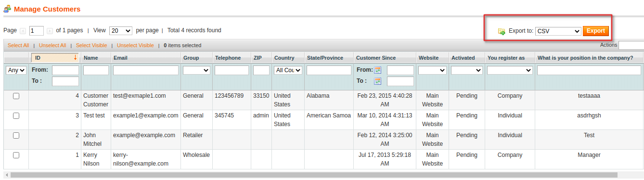Tick checkbox for John Mitchel row

16,136
